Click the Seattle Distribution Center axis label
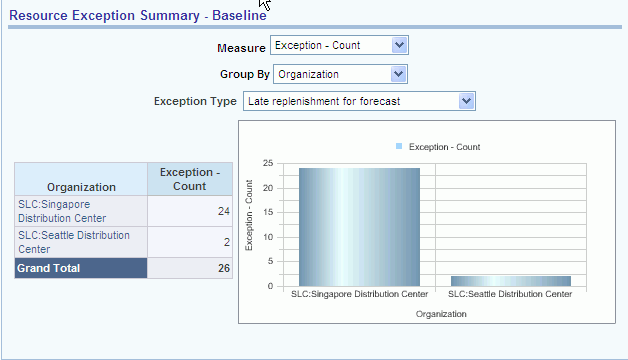The width and height of the screenshot is (628, 360). pos(510,294)
